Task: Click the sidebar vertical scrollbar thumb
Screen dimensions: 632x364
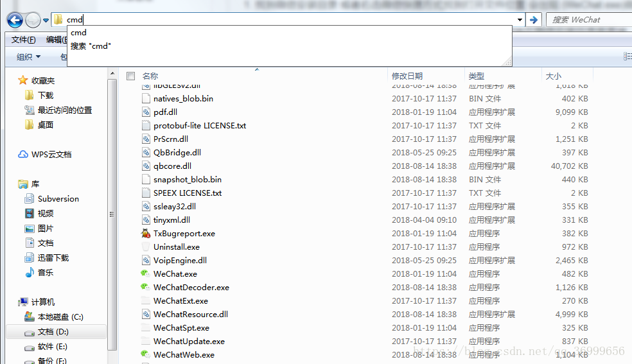Action: coord(112,214)
